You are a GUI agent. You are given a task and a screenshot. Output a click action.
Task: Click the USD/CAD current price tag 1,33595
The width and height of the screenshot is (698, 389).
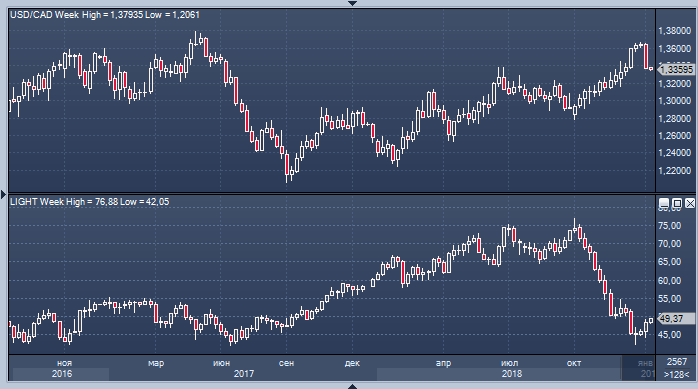pyautogui.click(x=676, y=69)
